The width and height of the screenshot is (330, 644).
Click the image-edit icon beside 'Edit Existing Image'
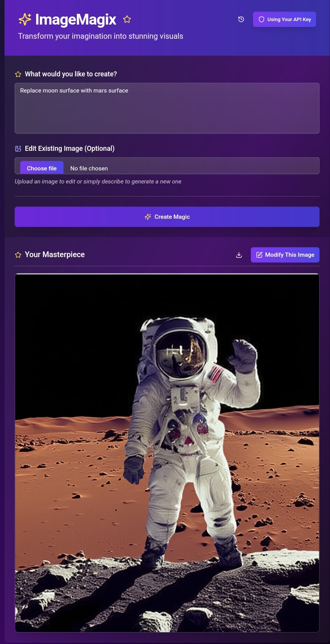[x=18, y=149]
